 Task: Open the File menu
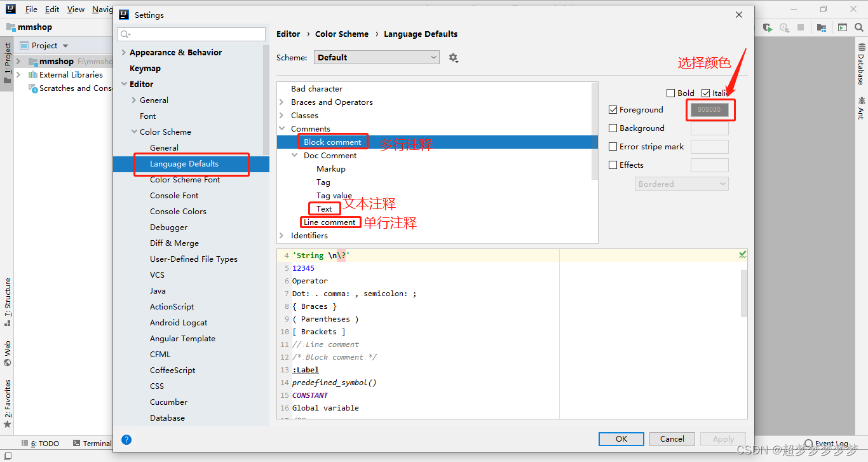tap(31, 10)
